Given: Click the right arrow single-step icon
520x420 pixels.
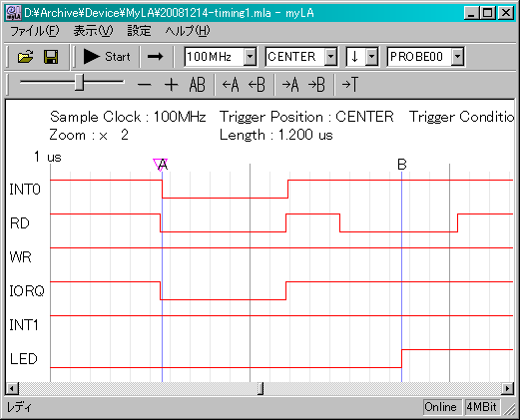Looking at the screenshot, I should [x=155, y=57].
